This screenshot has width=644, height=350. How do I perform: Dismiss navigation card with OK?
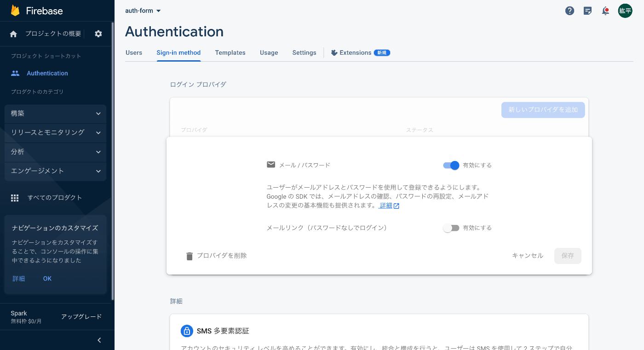pyautogui.click(x=47, y=279)
